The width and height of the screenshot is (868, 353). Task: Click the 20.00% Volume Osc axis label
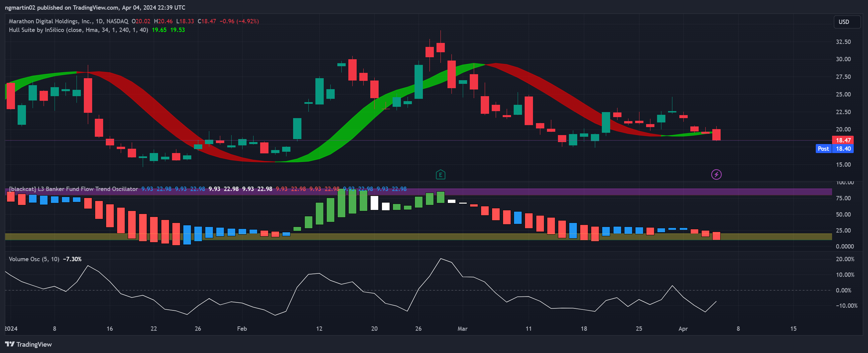(x=845, y=259)
